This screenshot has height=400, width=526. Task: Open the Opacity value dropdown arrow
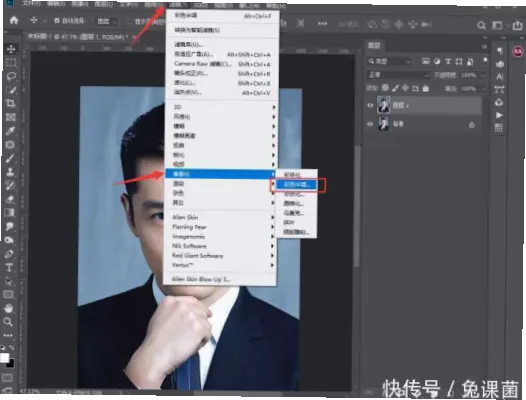pos(483,76)
